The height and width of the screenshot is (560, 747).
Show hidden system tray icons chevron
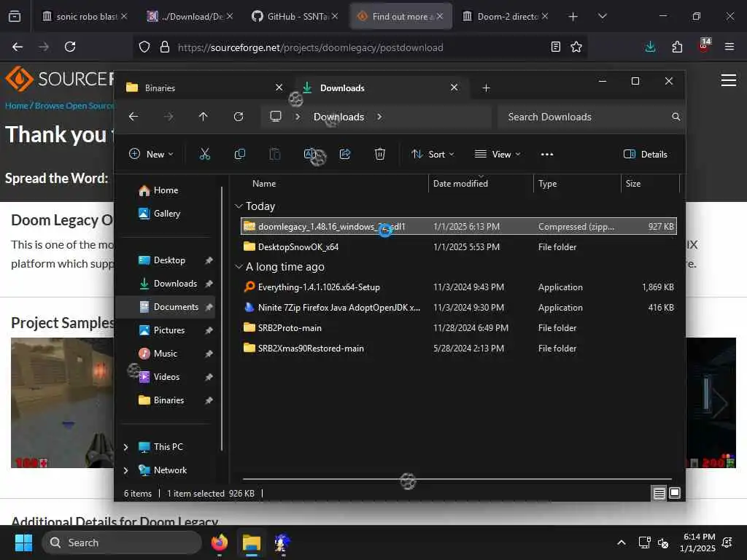coord(622,542)
